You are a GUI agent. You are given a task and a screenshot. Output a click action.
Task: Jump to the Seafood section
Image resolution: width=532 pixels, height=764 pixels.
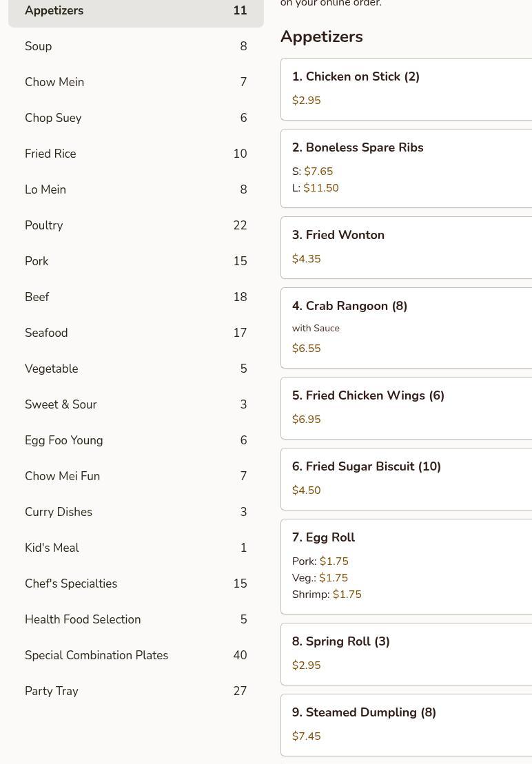pos(136,333)
